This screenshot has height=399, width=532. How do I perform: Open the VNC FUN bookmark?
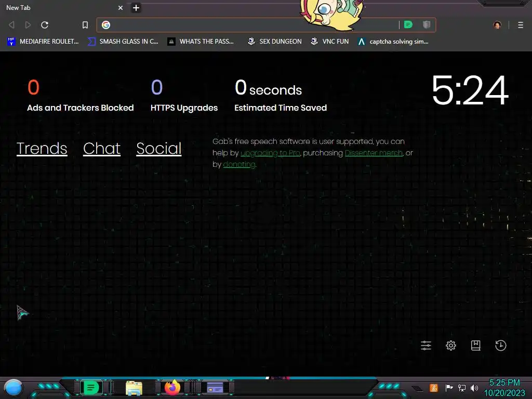pyautogui.click(x=329, y=42)
